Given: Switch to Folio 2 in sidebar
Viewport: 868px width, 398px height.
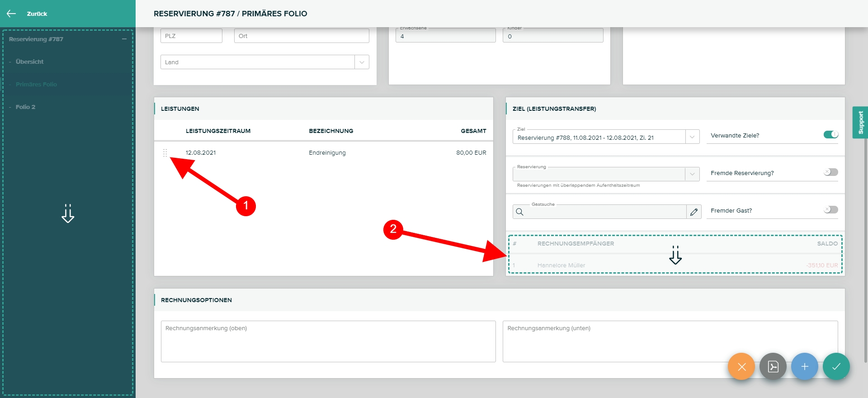Looking at the screenshot, I should click(x=25, y=107).
